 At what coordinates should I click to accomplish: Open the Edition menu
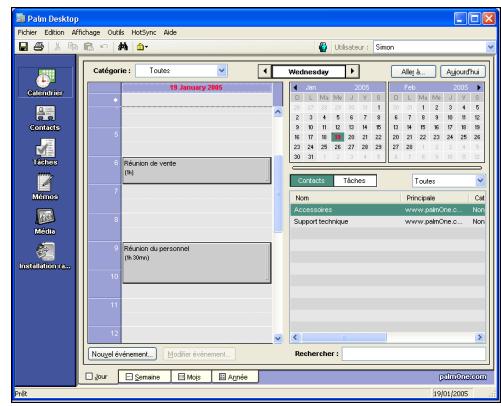tap(54, 32)
